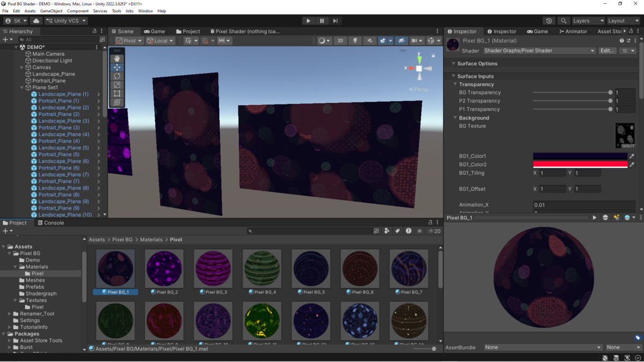The height and width of the screenshot is (362, 644).
Task: Click search by type icon in Project
Action: point(386,231)
